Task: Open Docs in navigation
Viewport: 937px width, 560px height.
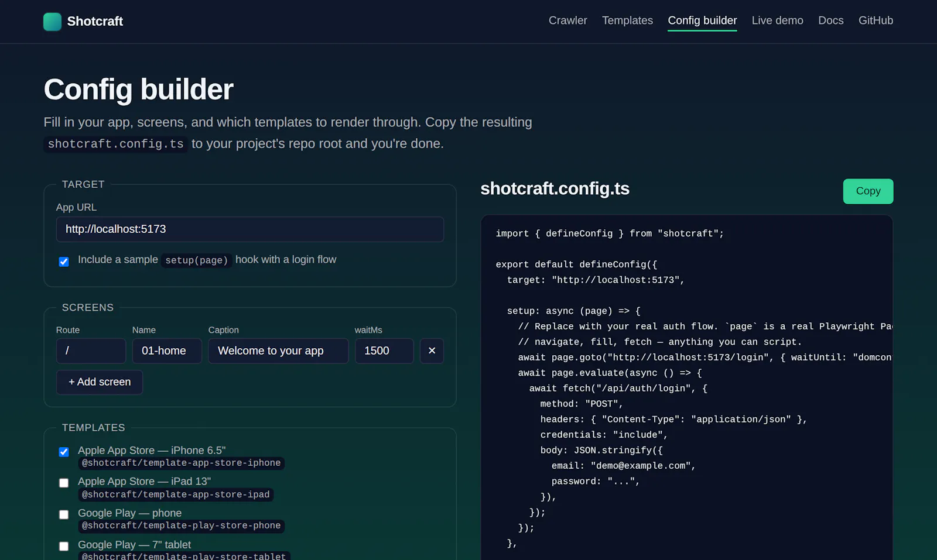Action: tap(830, 20)
